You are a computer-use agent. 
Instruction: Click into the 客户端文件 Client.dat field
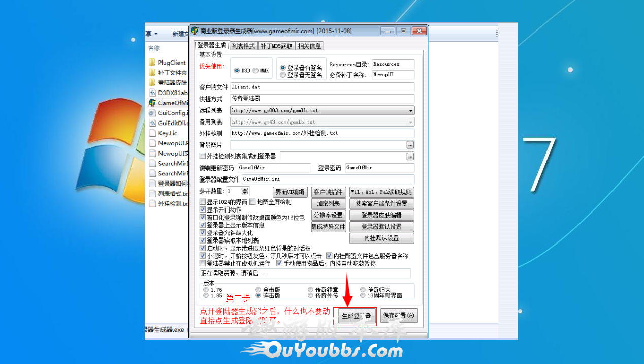[322, 87]
